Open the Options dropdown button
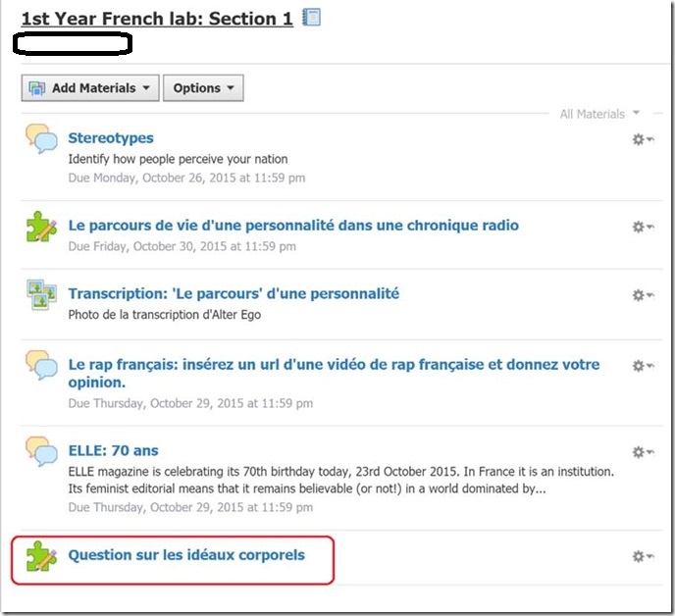The height and width of the screenshot is (616, 675). (203, 88)
